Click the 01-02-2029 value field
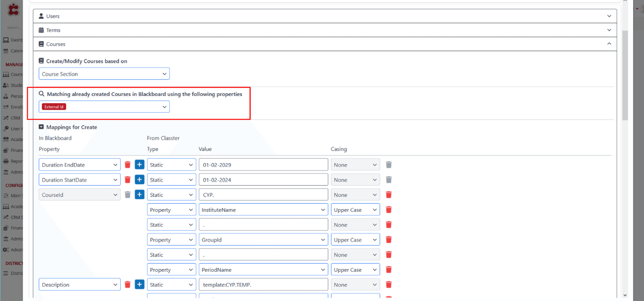Screen dimensions: 644x301 pyautogui.click(x=263, y=165)
